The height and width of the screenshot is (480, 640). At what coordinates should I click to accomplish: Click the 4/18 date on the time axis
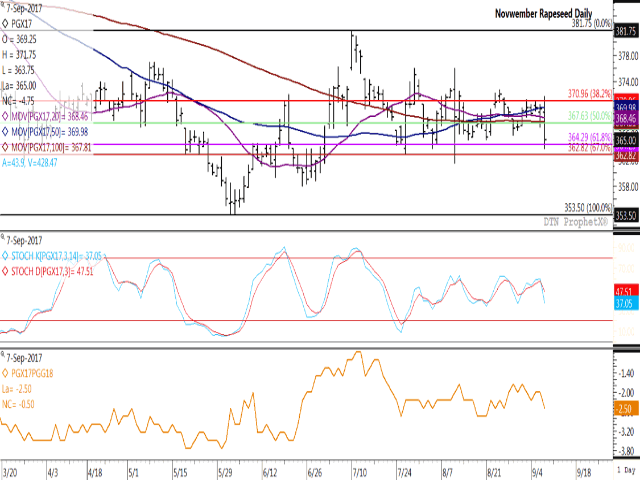tap(96, 473)
